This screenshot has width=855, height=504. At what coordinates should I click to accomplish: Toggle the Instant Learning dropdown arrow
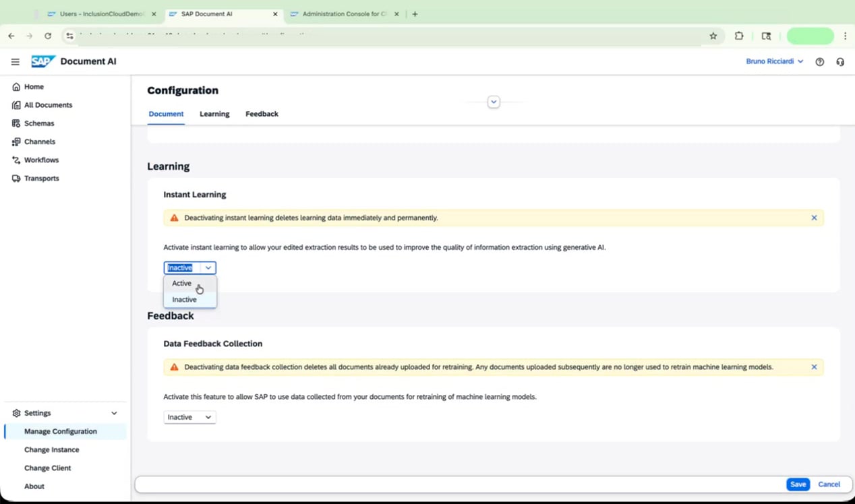click(208, 267)
